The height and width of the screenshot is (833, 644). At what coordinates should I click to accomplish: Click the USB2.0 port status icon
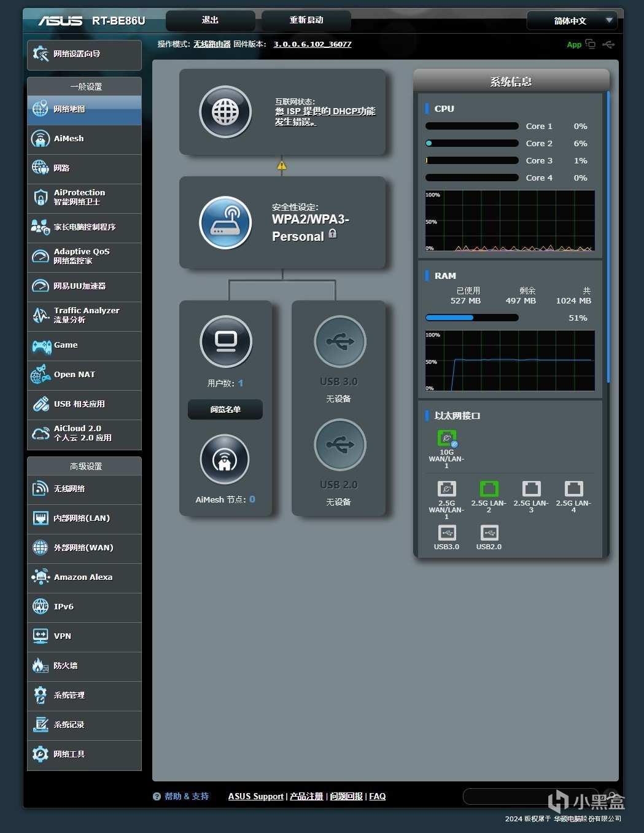[489, 533]
